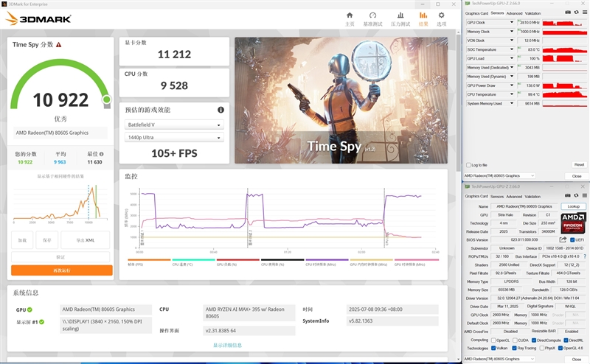Open the Battlefield V game dropdown
The image size is (590, 364).
175,125
